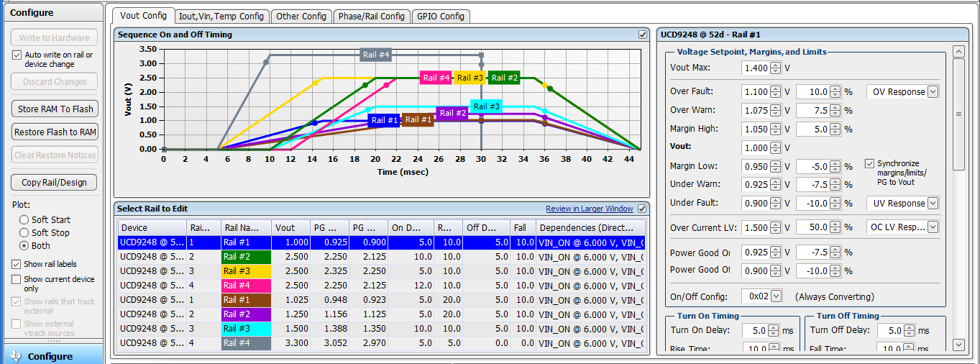Click green Rail #2 name swatch in table
Image resolution: width=980 pixels, height=364 pixels.
point(246,257)
